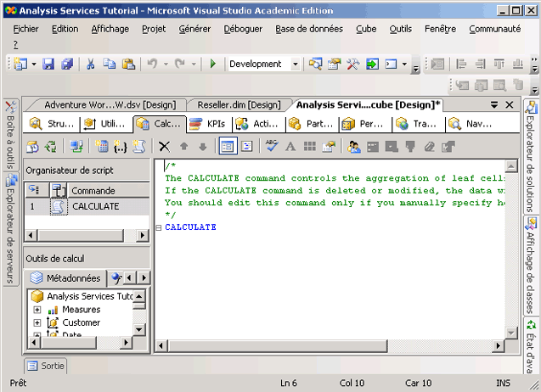
Task: Click the script editor horizontal scrollbar thumb
Action: coord(278,345)
